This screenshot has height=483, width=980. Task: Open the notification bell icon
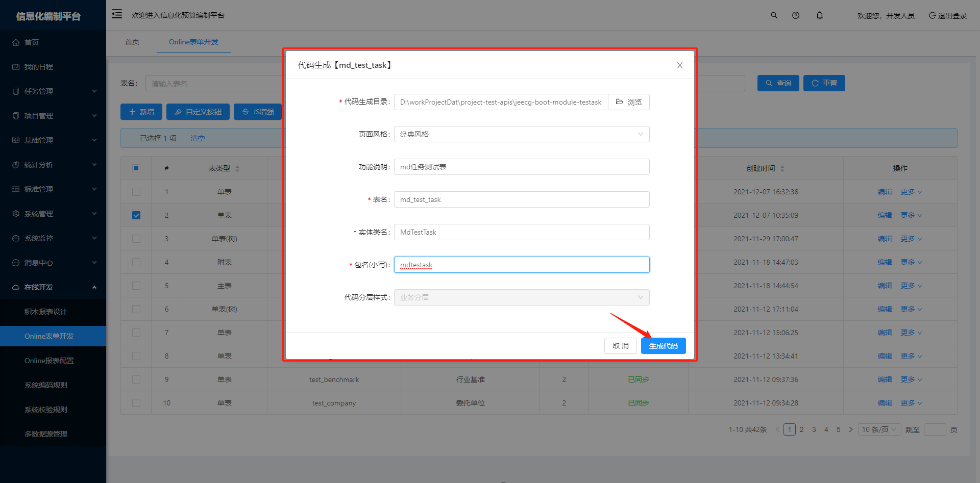(x=820, y=15)
